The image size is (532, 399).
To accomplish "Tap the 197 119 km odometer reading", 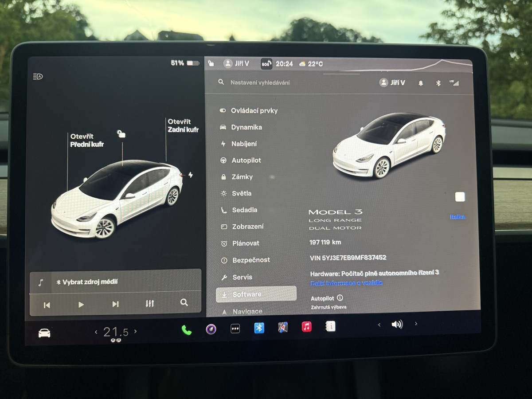I will [325, 242].
